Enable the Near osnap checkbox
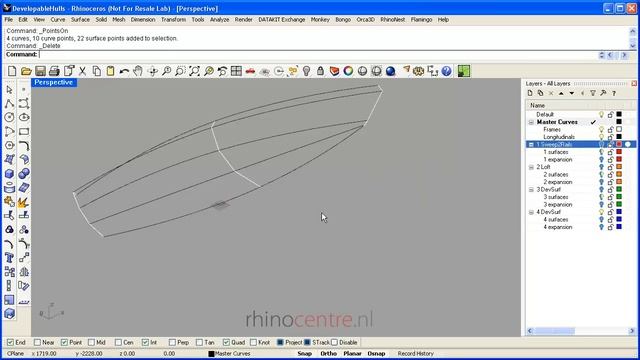 pos(37,342)
